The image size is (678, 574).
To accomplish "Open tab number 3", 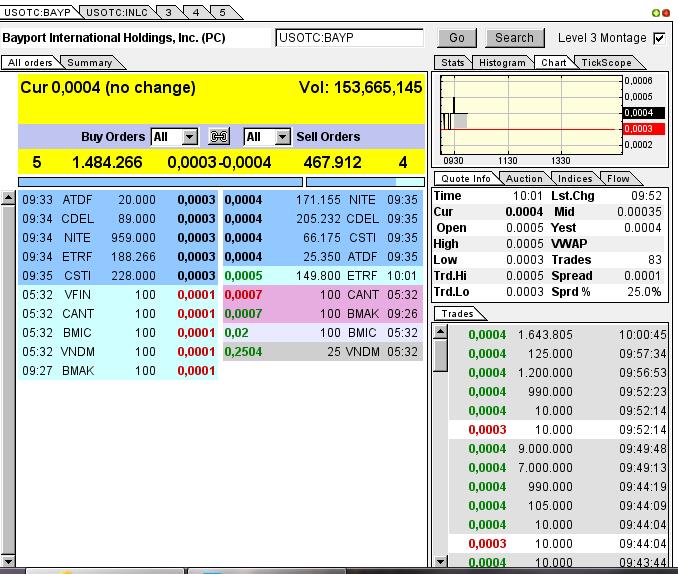I will pos(168,13).
